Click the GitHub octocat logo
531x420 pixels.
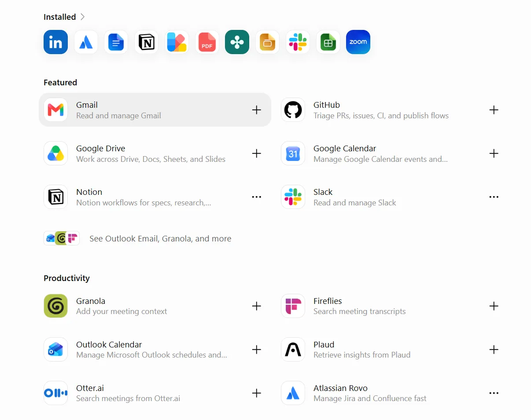tap(293, 110)
